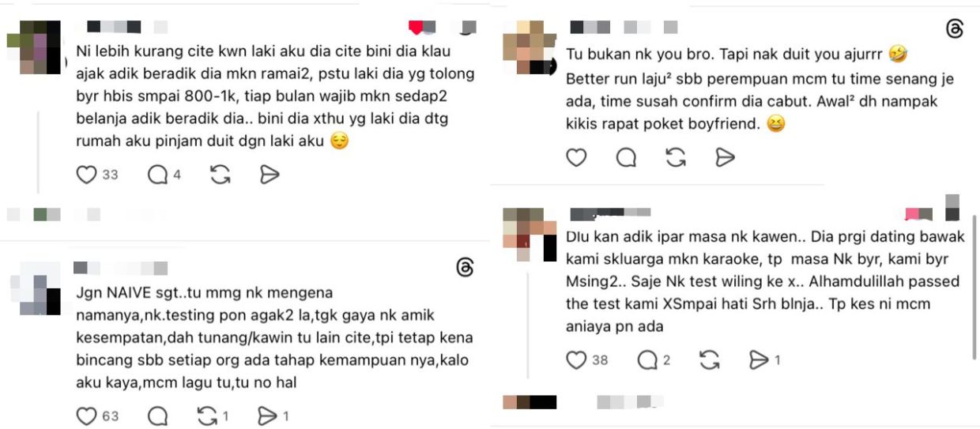Like the comment with 33 likes

(x=86, y=175)
